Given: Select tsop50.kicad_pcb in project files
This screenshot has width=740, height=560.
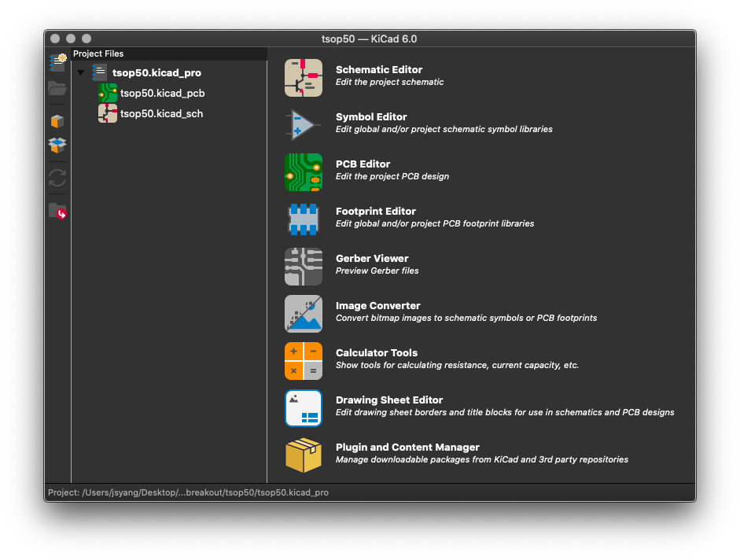Looking at the screenshot, I should pyautogui.click(x=162, y=93).
